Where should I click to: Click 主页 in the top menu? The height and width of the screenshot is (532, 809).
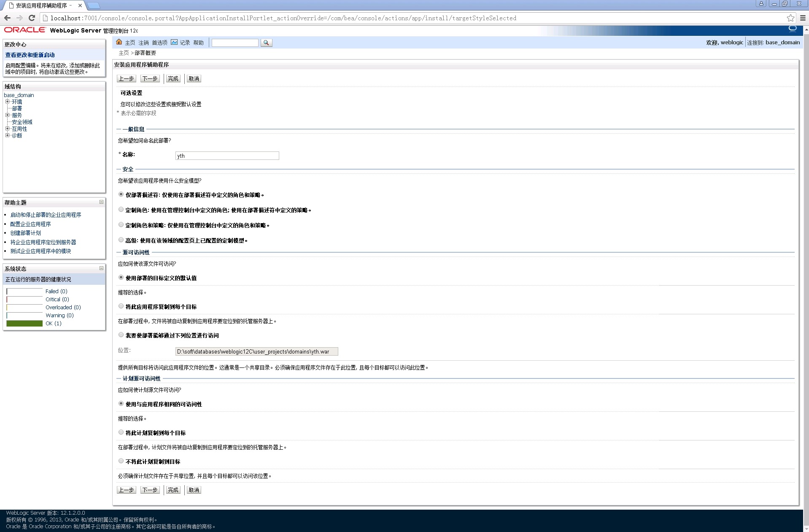pyautogui.click(x=130, y=43)
